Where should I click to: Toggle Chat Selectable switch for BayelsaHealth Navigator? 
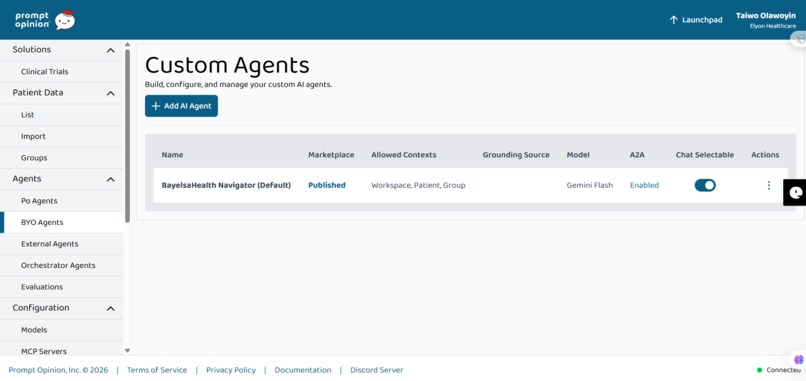(x=705, y=185)
